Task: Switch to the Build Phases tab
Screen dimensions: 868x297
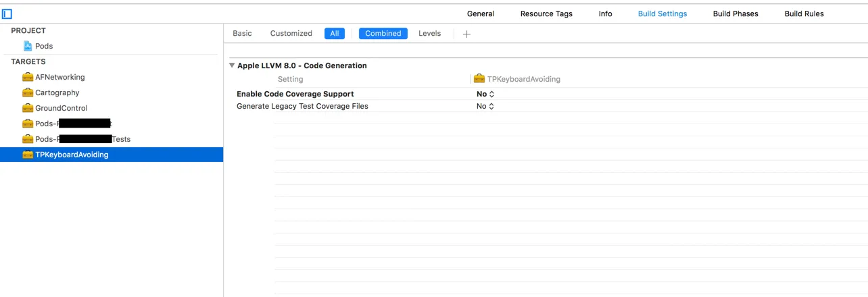Action: 736,13
